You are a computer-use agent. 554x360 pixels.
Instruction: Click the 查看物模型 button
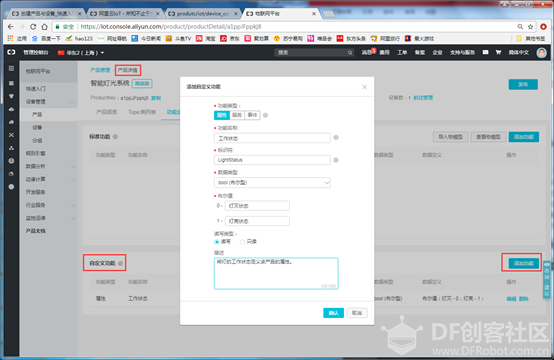coord(488,137)
